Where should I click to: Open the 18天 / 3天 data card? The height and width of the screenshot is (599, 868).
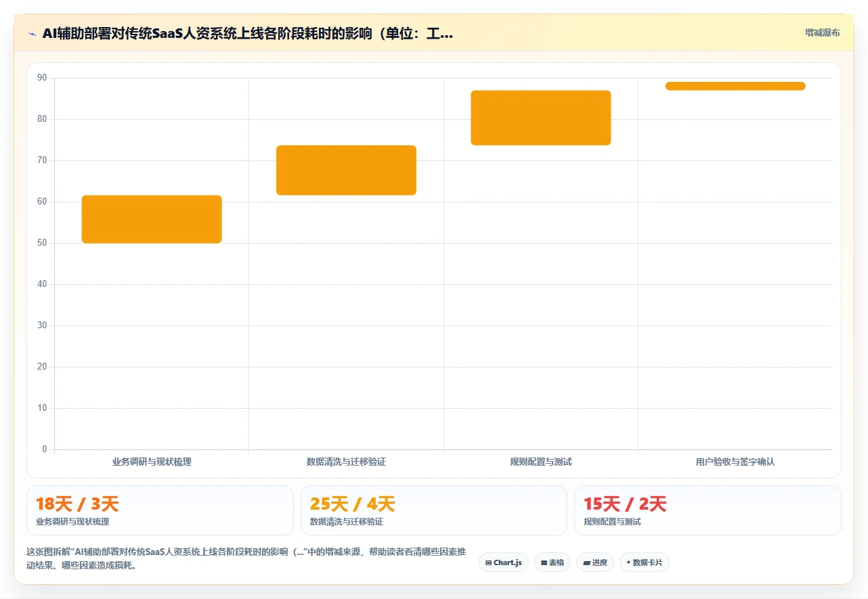pyautogui.click(x=160, y=510)
